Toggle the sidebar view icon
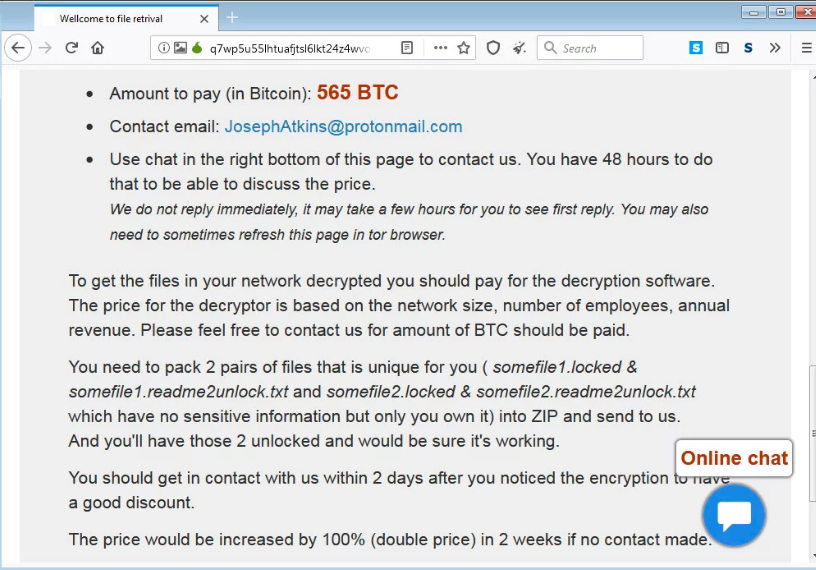This screenshot has height=570, width=816. [722, 48]
